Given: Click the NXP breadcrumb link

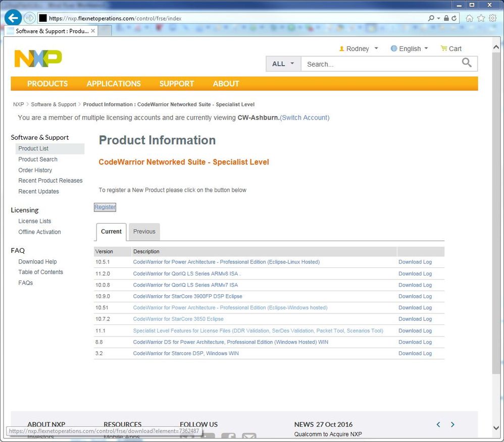Looking at the screenshot, I should click(18, 104).
